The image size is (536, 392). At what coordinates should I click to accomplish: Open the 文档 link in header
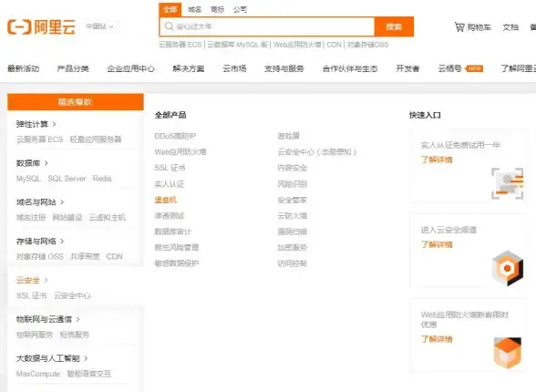[510, 27]
